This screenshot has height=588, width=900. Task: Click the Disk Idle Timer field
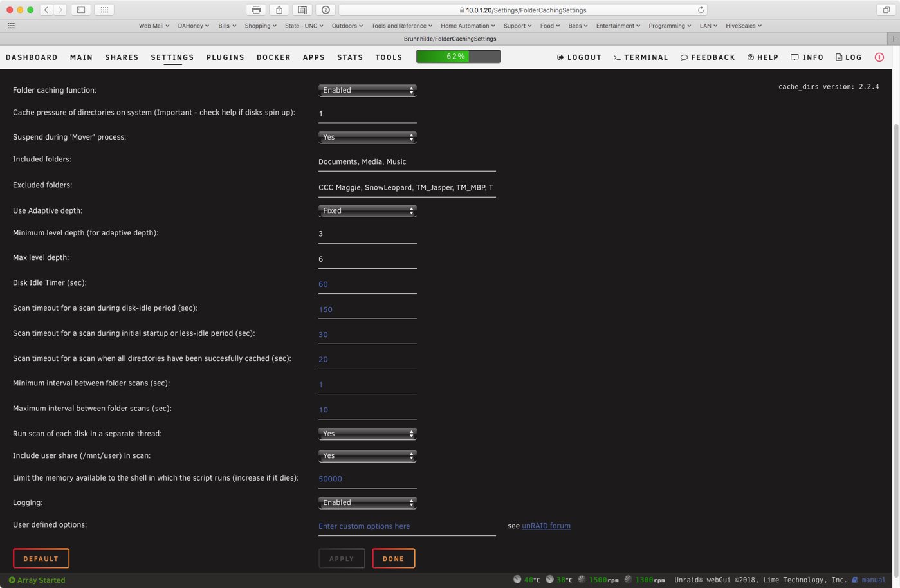pyautogui.click(x=367, y=284)
